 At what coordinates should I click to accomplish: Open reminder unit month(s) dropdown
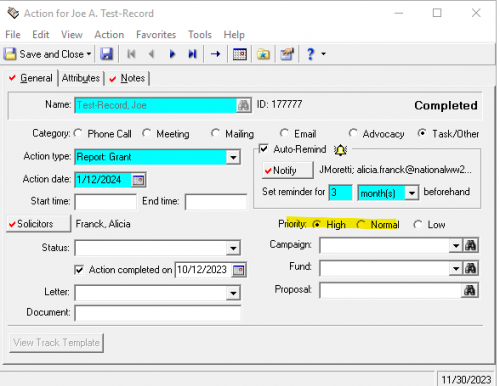[412, 193]
